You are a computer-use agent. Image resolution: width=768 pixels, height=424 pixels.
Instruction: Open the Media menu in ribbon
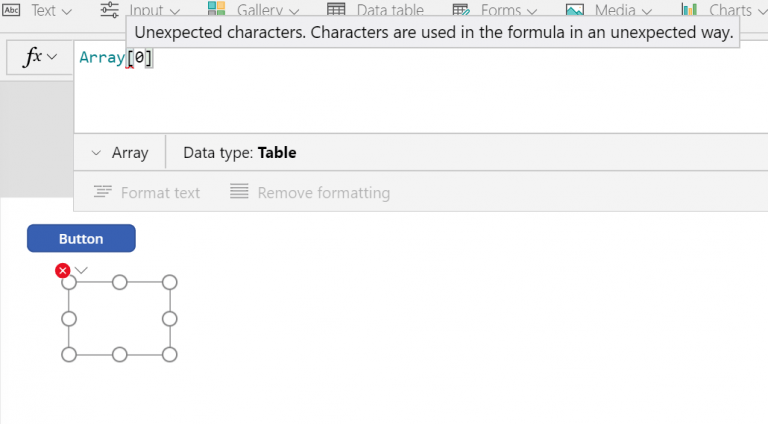click(x=615, y=10)
